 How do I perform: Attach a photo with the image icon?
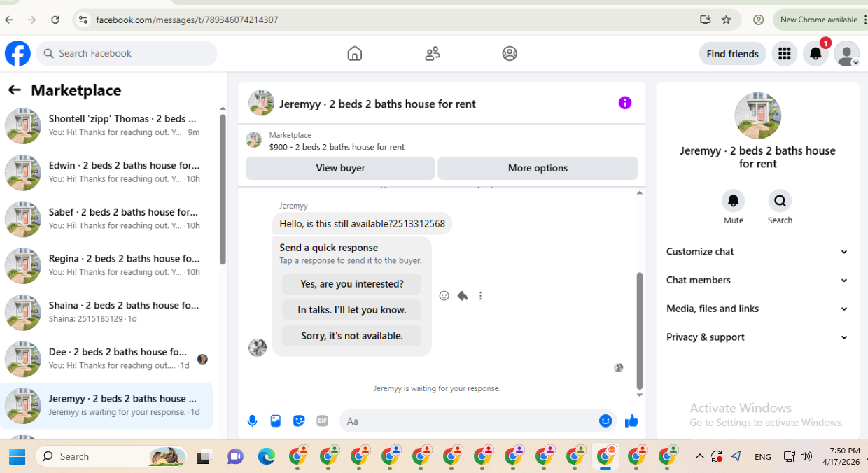click(x=276, y=421)
